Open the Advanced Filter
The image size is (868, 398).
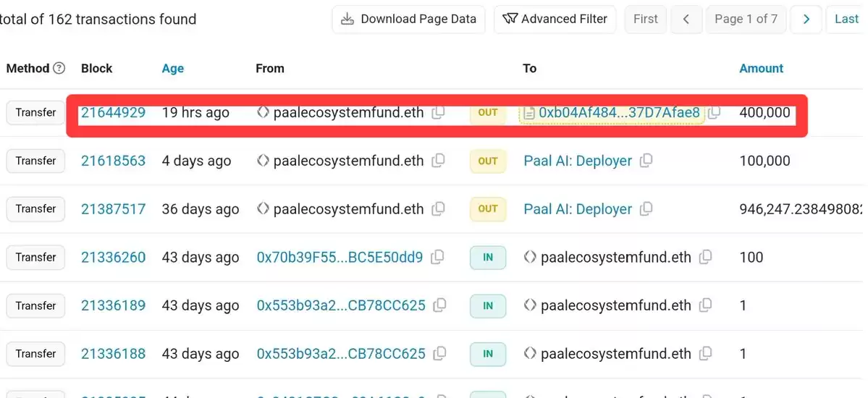pyautogui.click(x=555, y=20)
